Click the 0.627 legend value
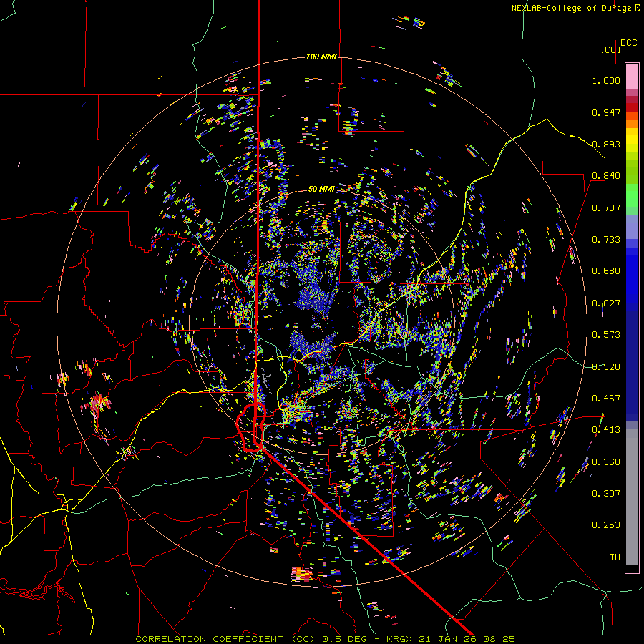 point(606,303)
